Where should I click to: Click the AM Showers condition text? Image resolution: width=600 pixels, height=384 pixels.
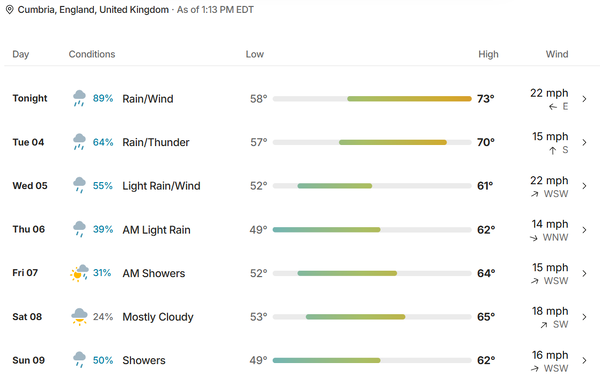click(x=153, y=273)
